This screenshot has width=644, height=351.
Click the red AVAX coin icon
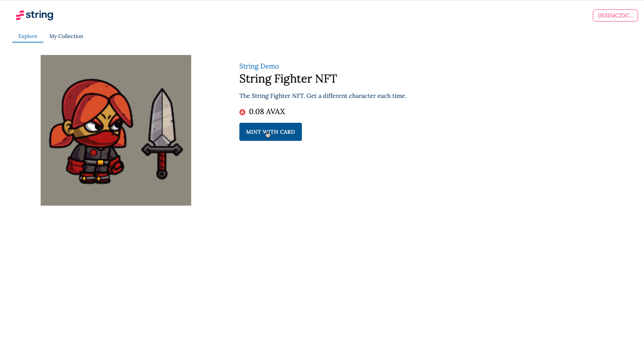tap(242, 112)
